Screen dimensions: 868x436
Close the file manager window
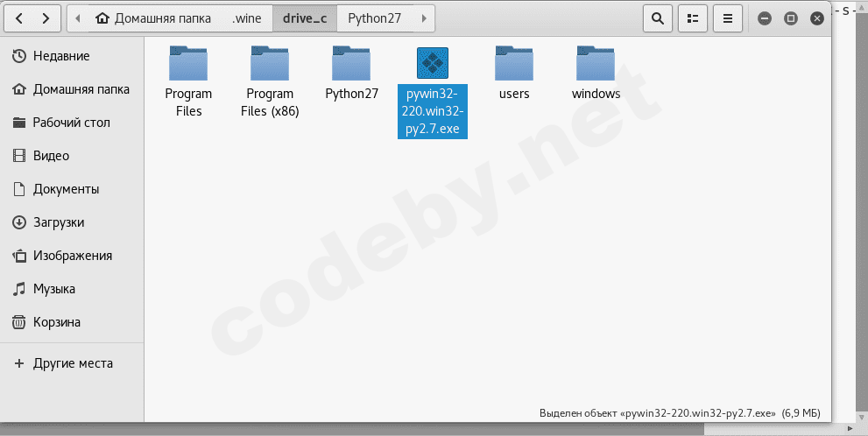[817, 18]
